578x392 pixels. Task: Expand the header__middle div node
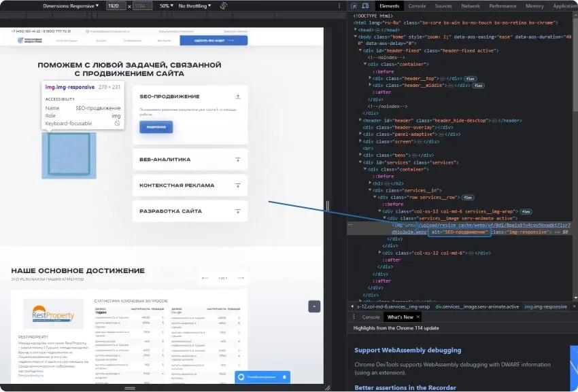coord(370,85)
